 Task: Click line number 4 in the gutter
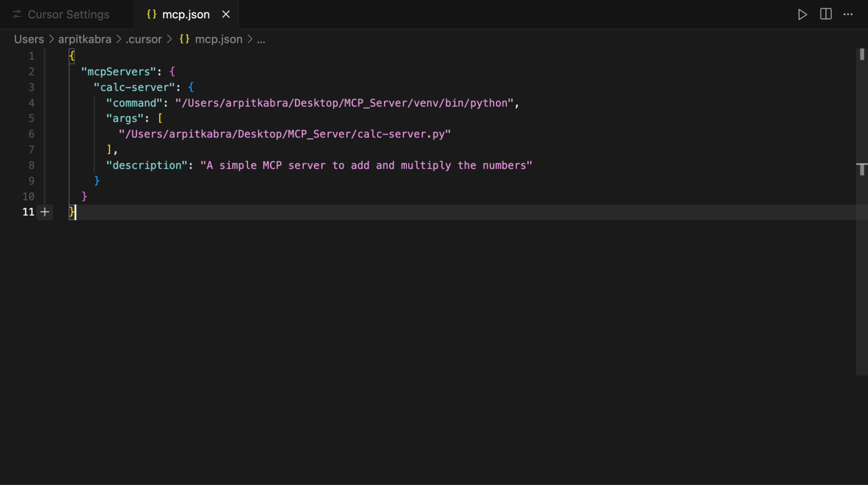31,103
